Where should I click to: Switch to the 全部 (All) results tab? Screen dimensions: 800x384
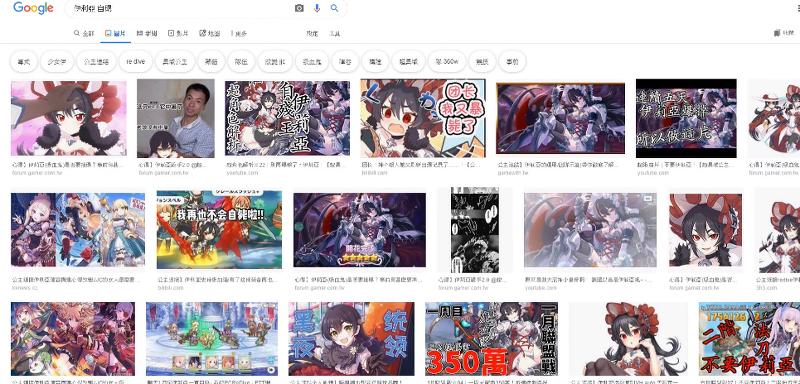84,34
